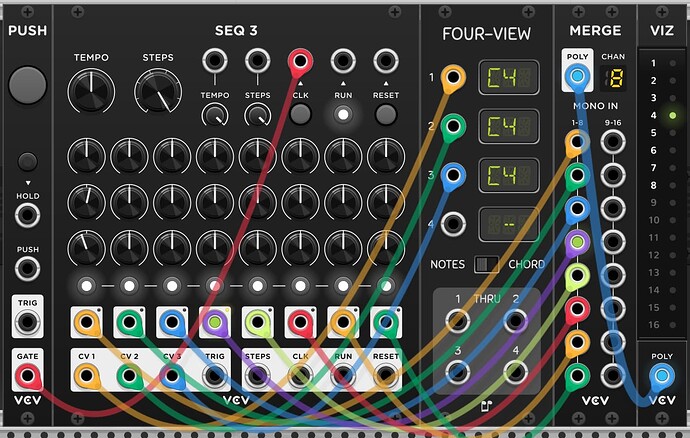Screen dimensions: 690x438
Task: Click the TRIG output jack on PUSH
Action: coord(27,322)
